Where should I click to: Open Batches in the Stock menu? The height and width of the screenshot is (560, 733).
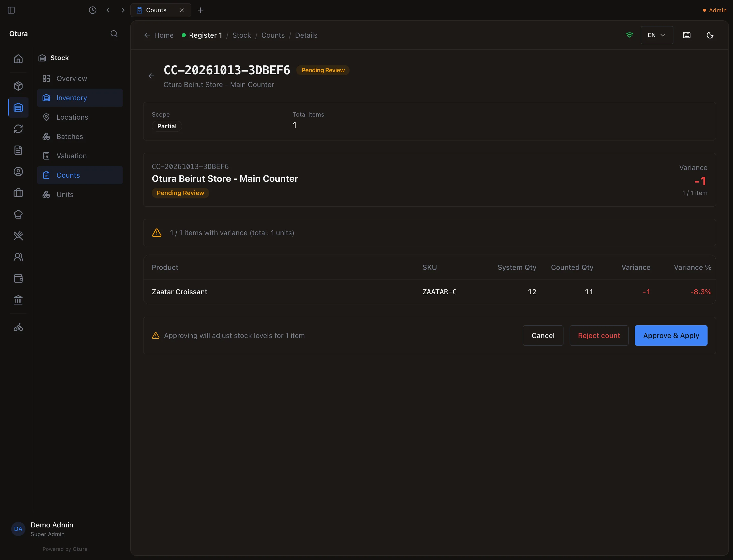(x=80, y=136)
